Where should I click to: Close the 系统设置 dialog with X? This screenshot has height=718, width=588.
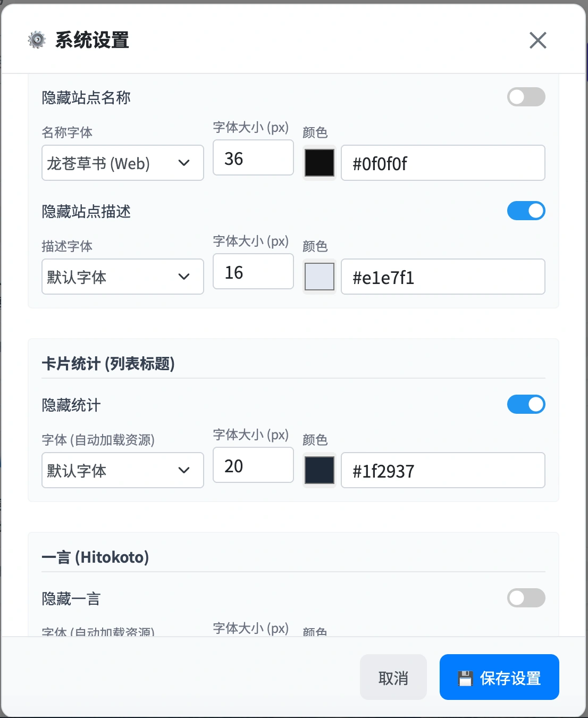(537, 40)
